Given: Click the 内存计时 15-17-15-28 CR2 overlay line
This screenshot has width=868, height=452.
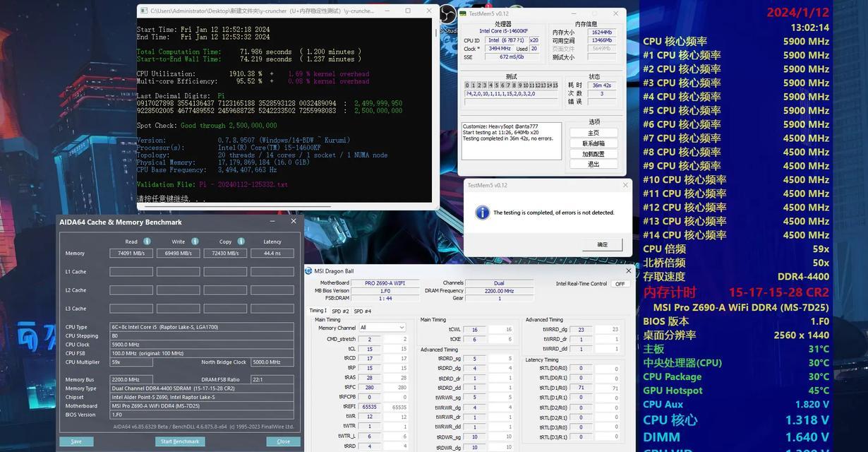Looking at the screenshot, I should tap(736, 292).
